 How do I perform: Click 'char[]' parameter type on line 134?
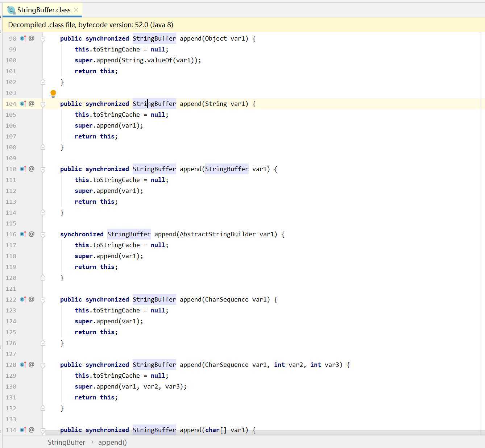coord(216,430)
